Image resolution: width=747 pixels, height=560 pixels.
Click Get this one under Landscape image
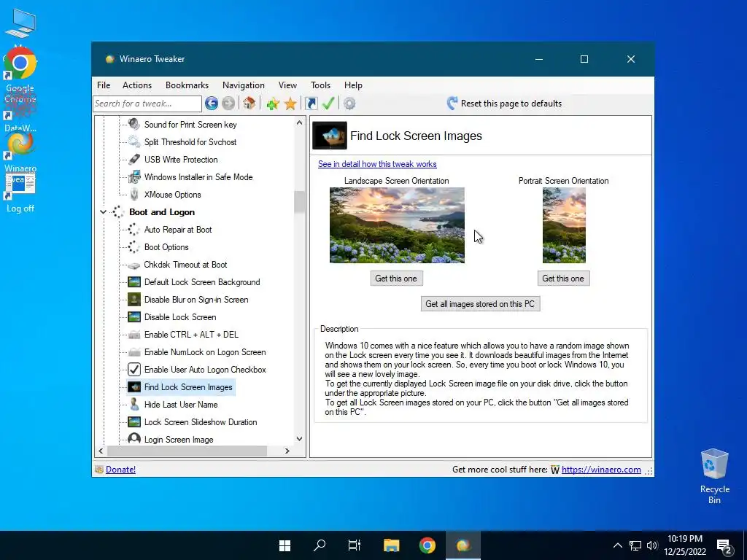(x=396, y=279)
